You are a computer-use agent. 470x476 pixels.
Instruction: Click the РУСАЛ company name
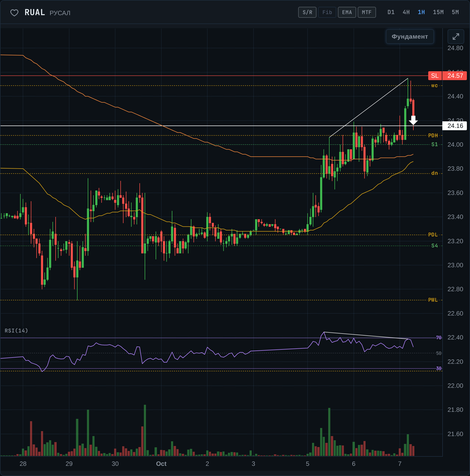point(60,13)
